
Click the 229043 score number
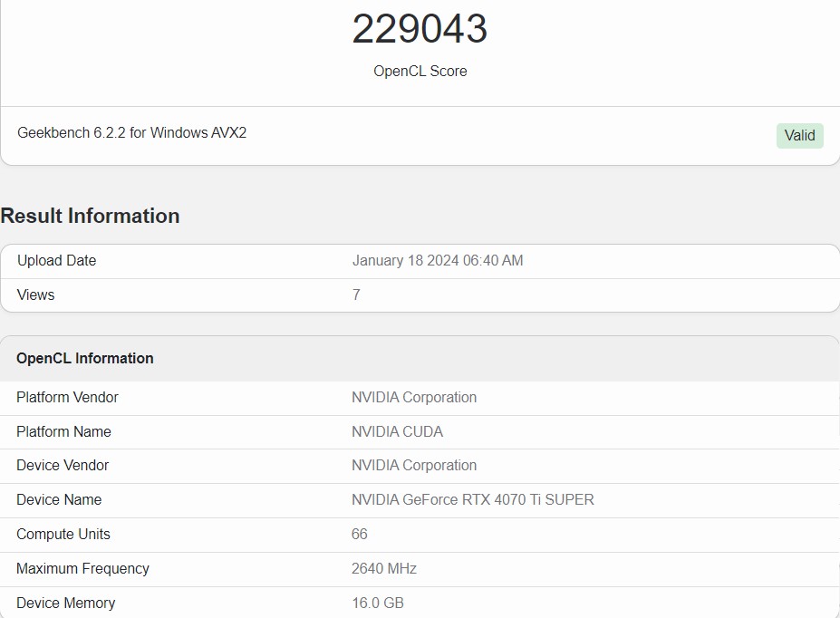[x=420, y=29]
